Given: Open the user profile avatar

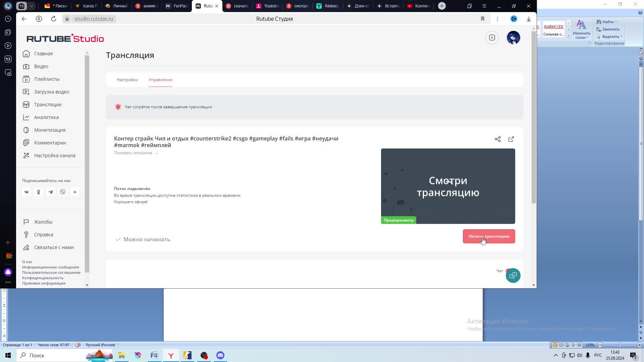Looking at the screenshot, I should 513,38.
